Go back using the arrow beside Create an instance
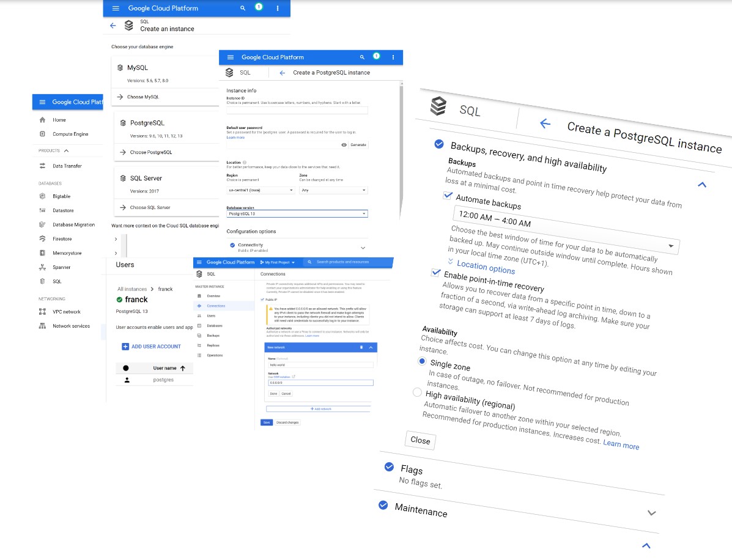The width and height of the screenshot is (732, 560). 113,26
